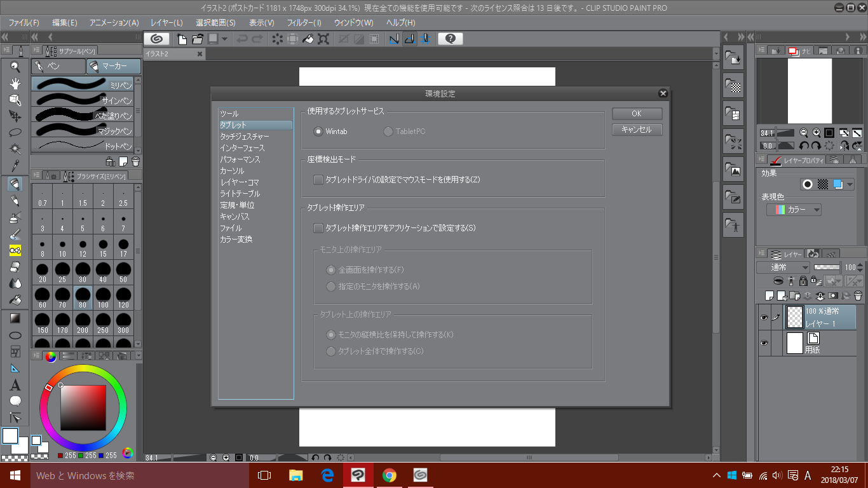The image size is (868, 488).
Task: Select the magnifier zoom tool
Action: point(15,67)
